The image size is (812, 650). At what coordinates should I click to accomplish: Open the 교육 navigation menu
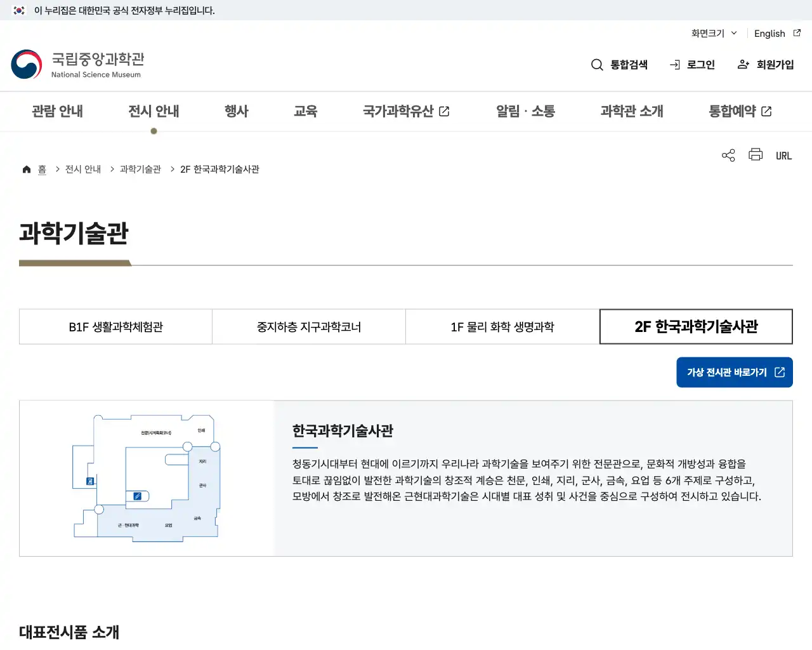pos(306,111)
